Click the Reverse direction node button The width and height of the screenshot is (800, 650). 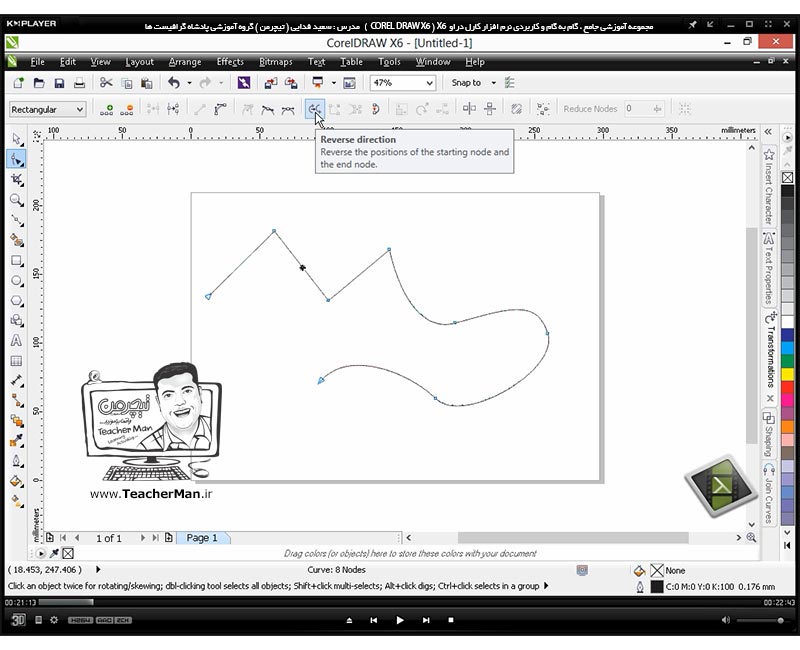click(x=314, y=109)
